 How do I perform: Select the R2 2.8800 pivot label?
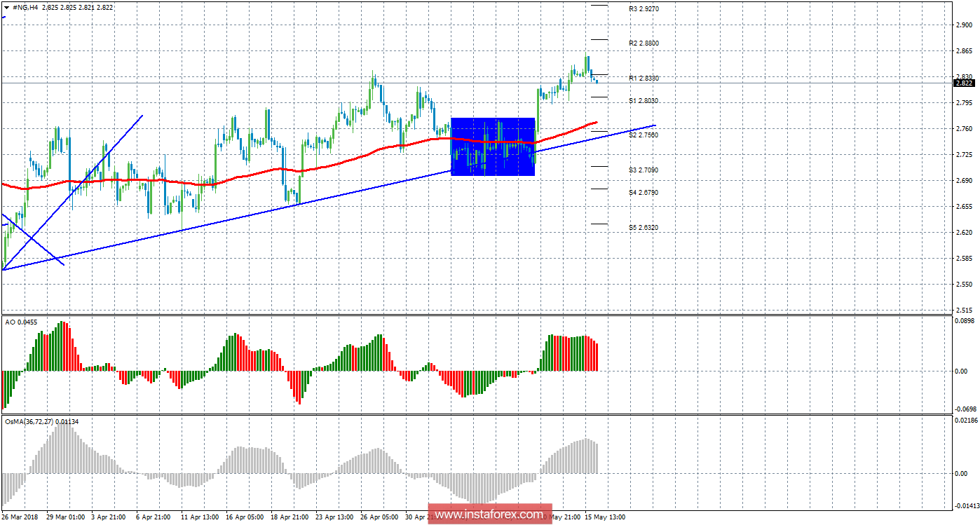click(644, 43)
